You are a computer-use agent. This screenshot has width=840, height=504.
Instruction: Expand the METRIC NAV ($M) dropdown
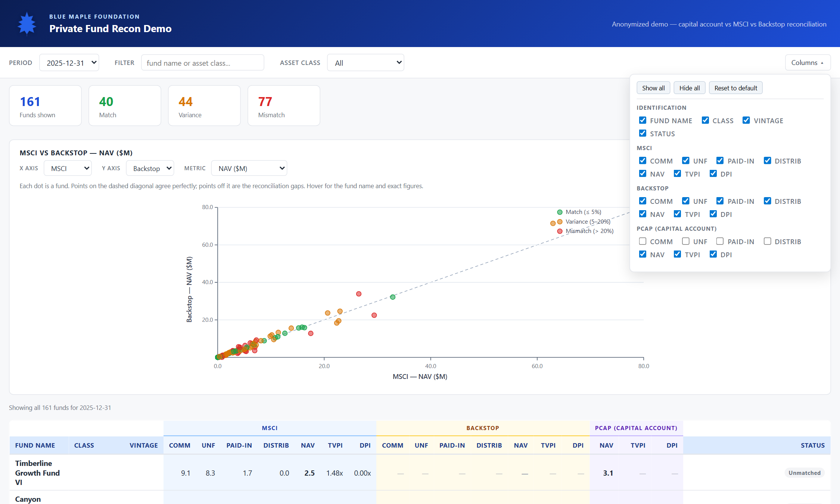click(249, 168)
